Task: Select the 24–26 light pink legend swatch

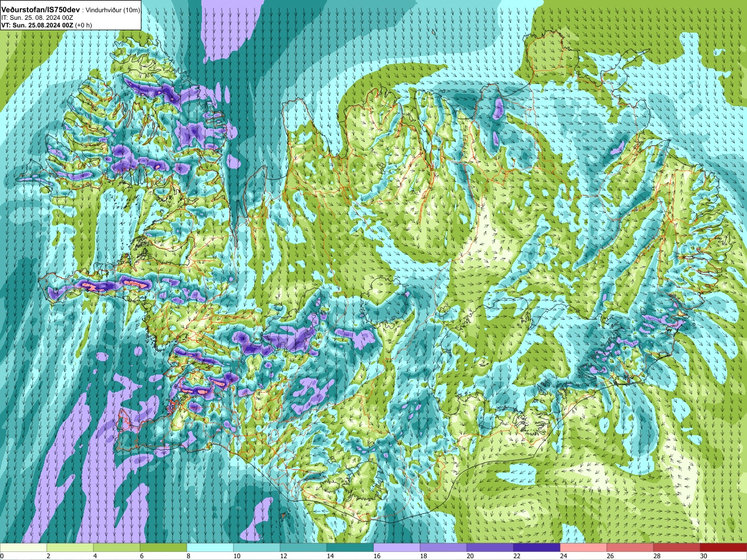Action: coord(584,548)
